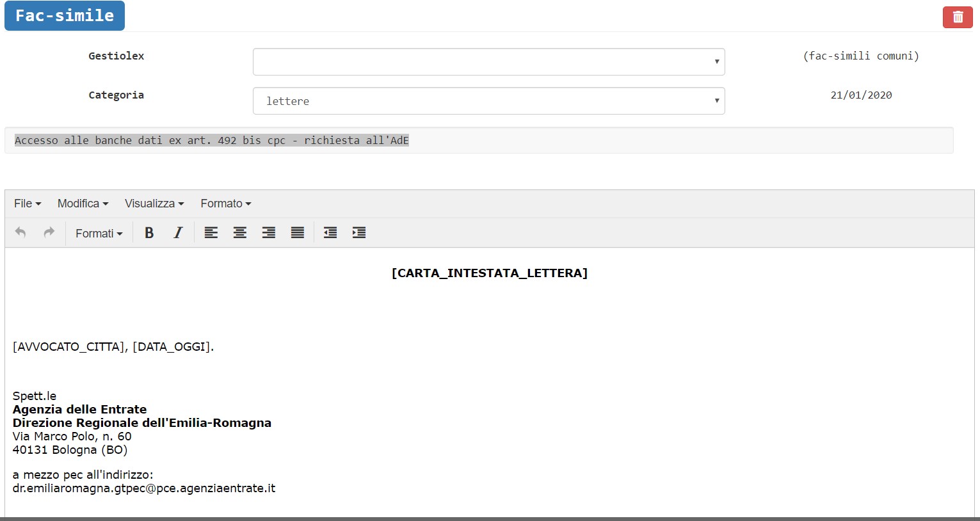980x521 pixels.
Task: Increase indent using the indent icon
Action: coord(358,232)
